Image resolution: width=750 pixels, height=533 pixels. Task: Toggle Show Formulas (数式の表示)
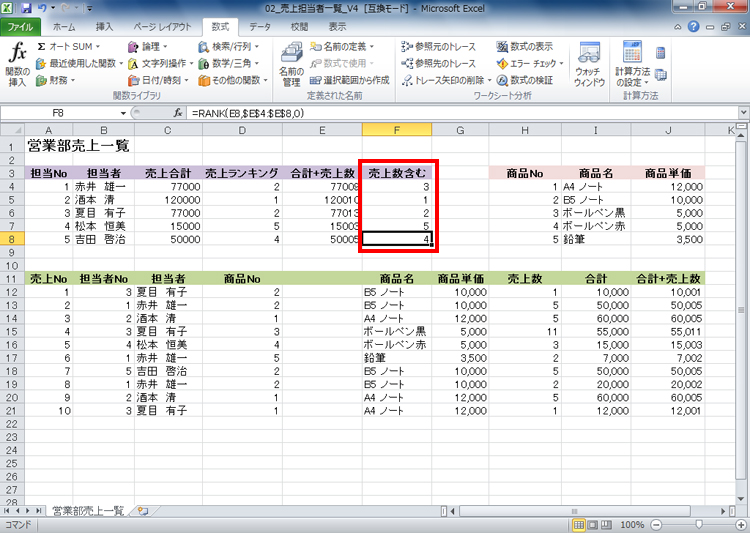(x=525, y=46)
